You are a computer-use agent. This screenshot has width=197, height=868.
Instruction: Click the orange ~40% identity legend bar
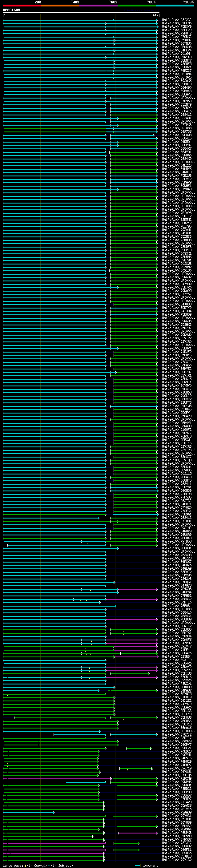(x=60, y=6)
